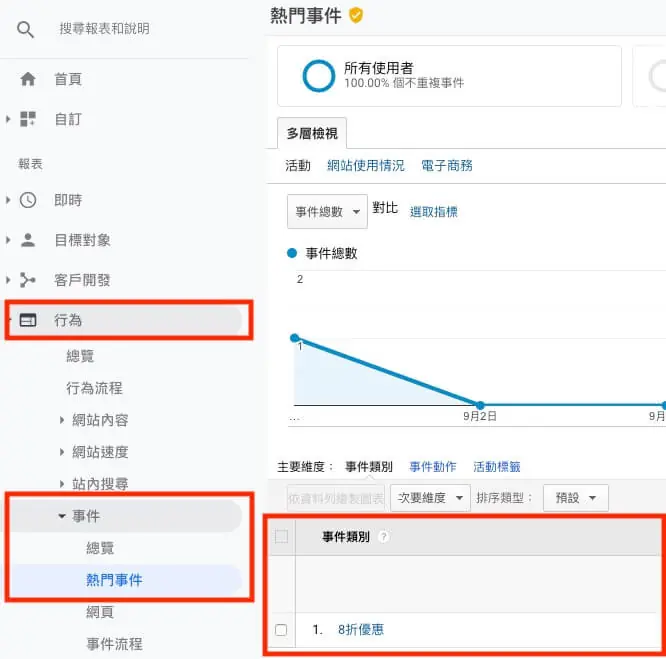Click the 自訂 dashboard icon

[28, 119]
